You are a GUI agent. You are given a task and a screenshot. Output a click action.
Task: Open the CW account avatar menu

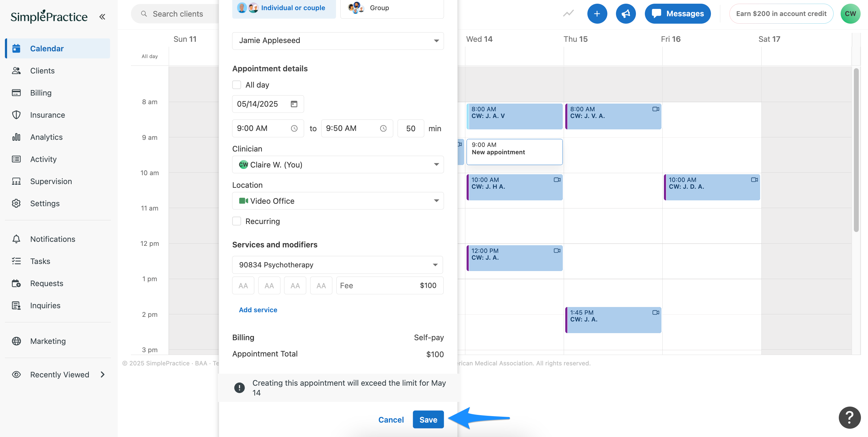pyautogui.click(x=850, y=14)
